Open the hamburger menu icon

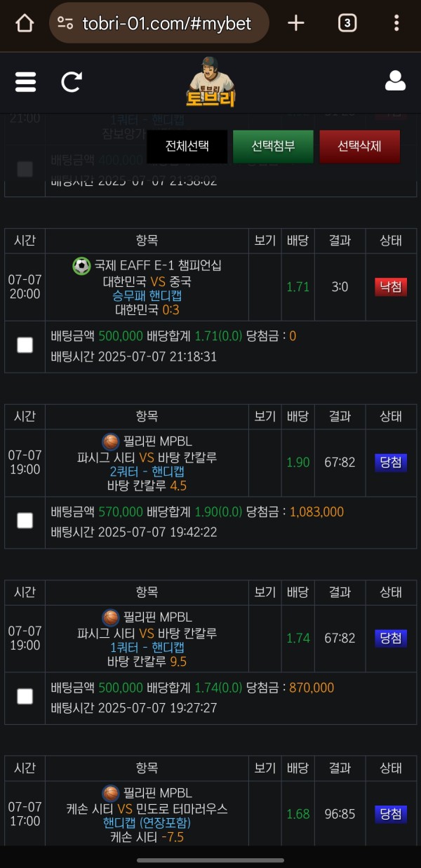(x=25, y=82)
